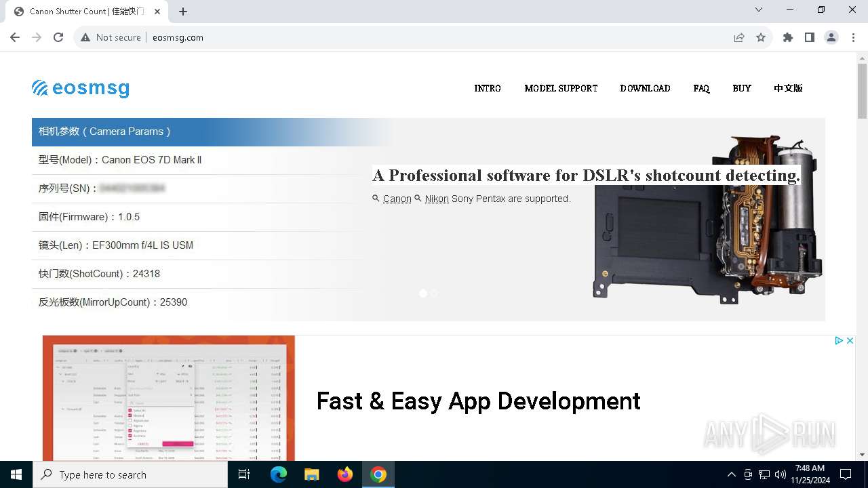Click the Camera Params header
868x488 pixels.
pos(214,131)
